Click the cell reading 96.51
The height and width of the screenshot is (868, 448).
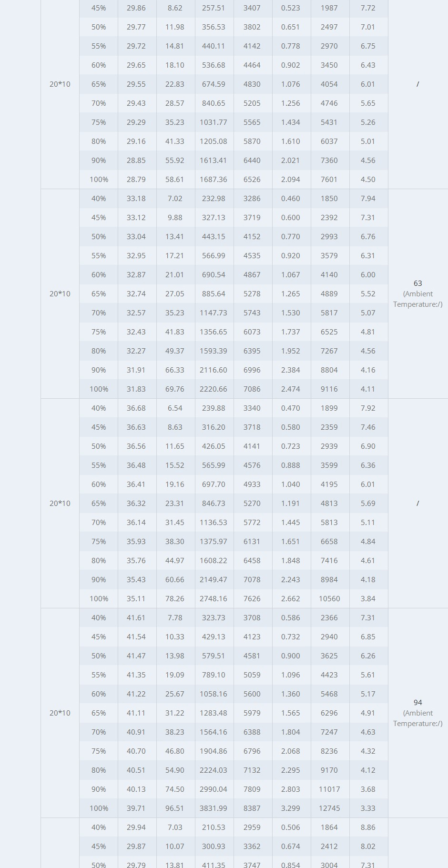point(175,808)
